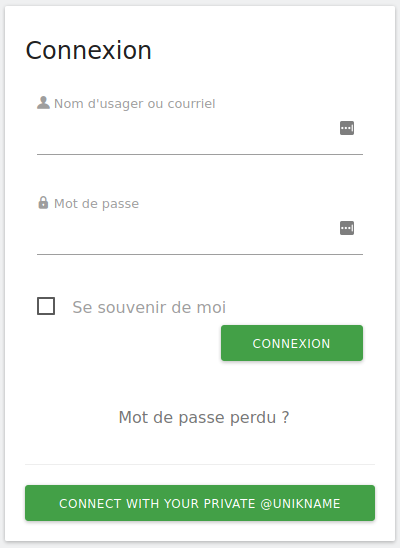Click the Mot de passe field label

pos(96,204)
